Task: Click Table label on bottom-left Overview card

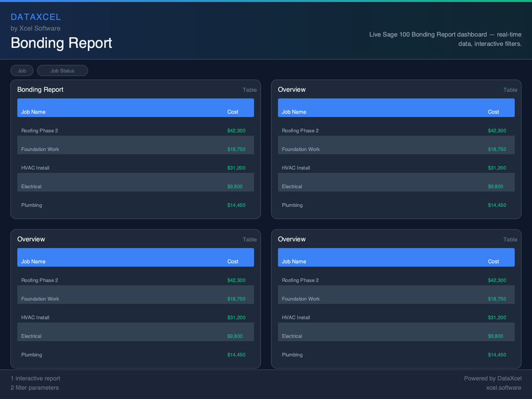Action: pos(249,240)
